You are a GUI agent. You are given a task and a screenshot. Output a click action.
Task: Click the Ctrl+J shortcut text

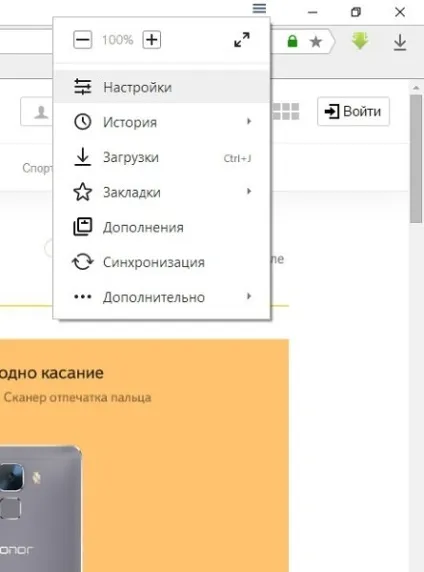[x=238, y=158]
